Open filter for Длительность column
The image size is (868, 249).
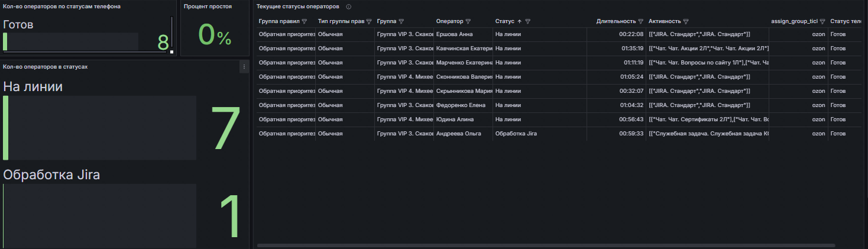[x=640, y=21]
